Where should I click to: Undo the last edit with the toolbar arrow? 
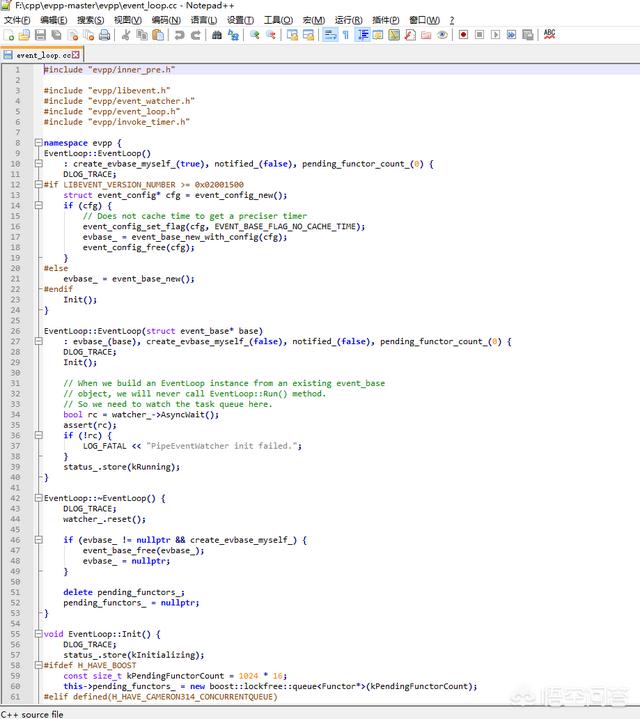[x=179, y=35]
